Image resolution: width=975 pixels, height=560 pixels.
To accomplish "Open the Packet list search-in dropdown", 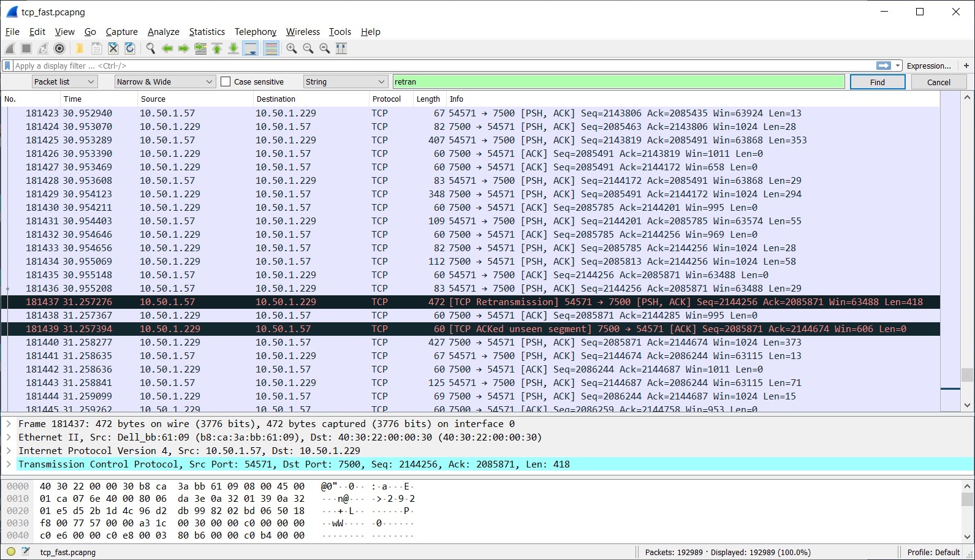I will (64, 81).
